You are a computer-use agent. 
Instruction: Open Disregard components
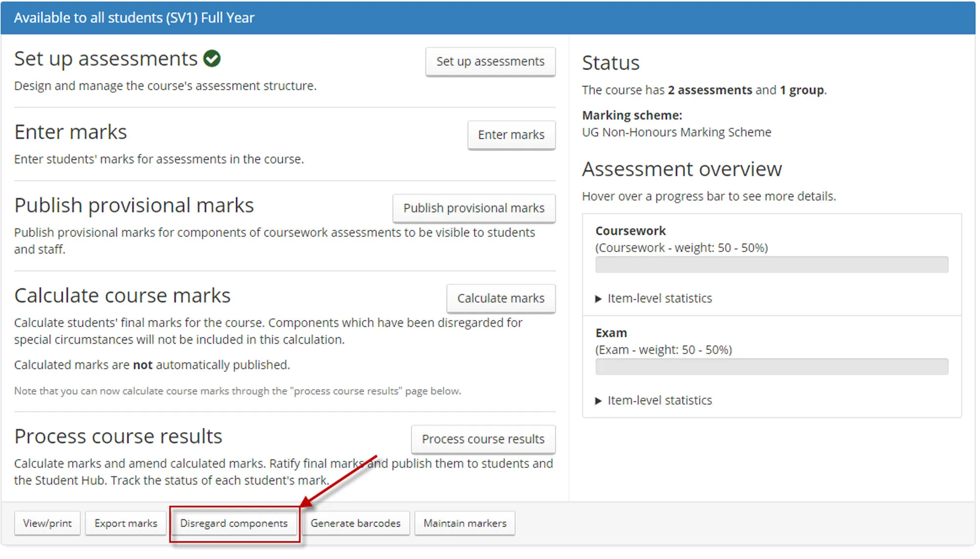[234, 523]
